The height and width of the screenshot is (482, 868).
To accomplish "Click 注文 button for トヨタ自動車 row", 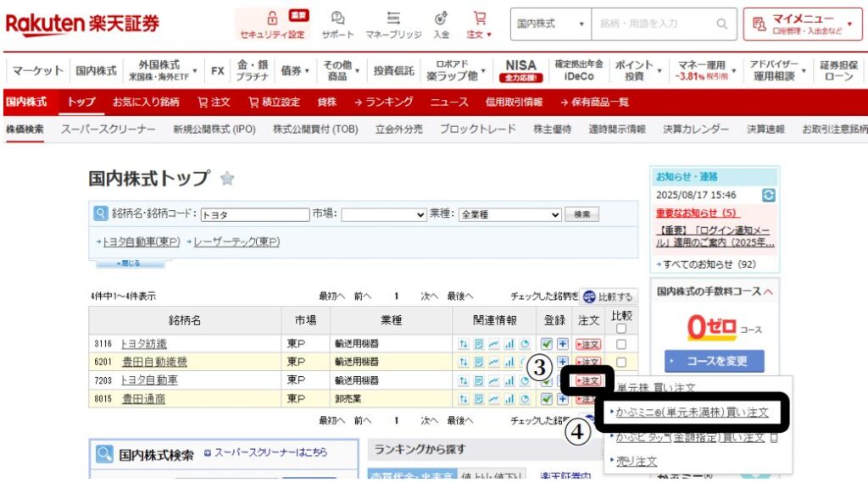I will tap(588, 380).
